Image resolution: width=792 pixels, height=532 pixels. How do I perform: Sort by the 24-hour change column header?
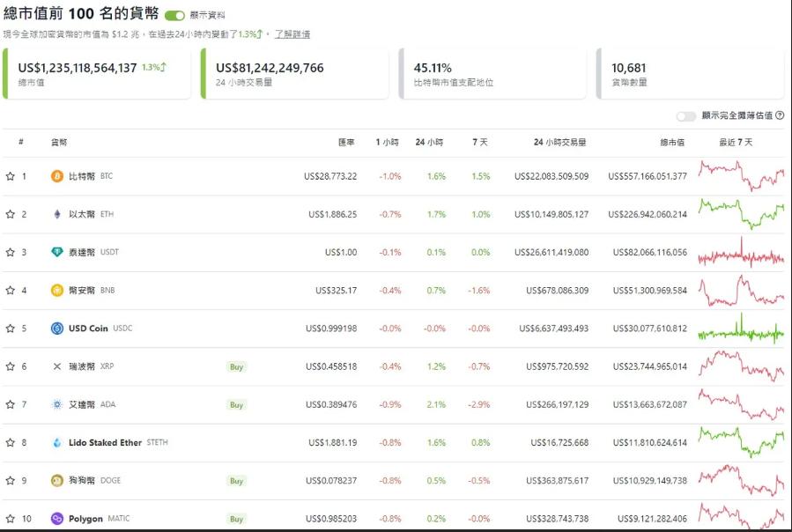tap(429, 143)
